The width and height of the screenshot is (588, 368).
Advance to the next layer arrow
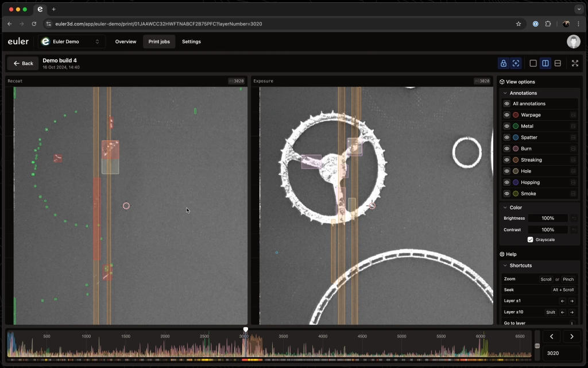571,337
